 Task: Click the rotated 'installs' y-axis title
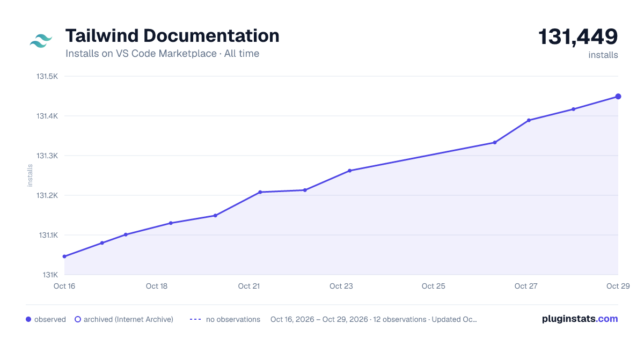click(30, 175)
